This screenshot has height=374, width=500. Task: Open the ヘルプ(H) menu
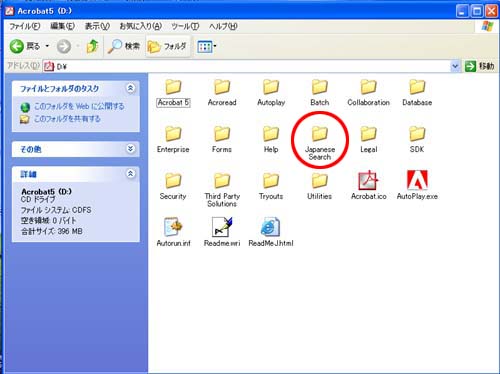pyautogui.click(x=223, y=26)
